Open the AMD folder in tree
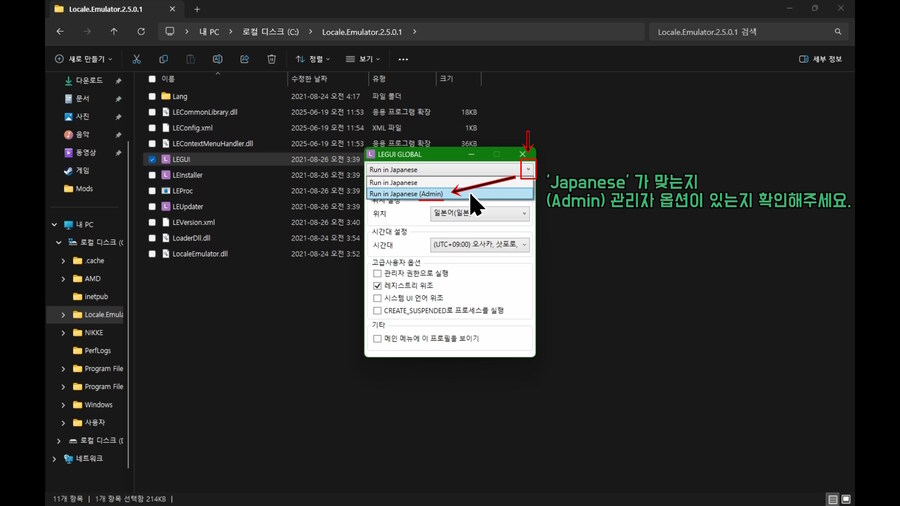The height and width of the screenshot is (506, 900). 92,279
